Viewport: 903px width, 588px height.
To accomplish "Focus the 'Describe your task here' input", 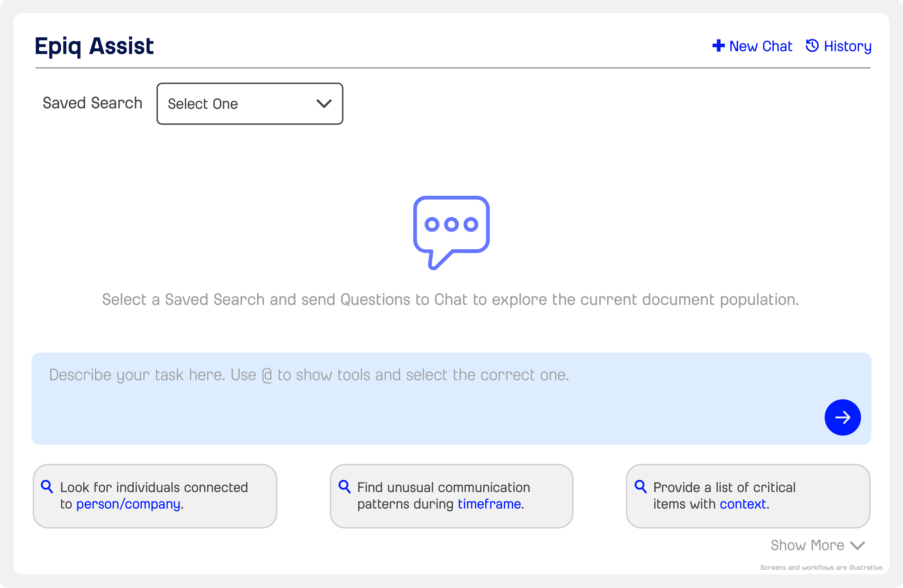I will 451,399.
